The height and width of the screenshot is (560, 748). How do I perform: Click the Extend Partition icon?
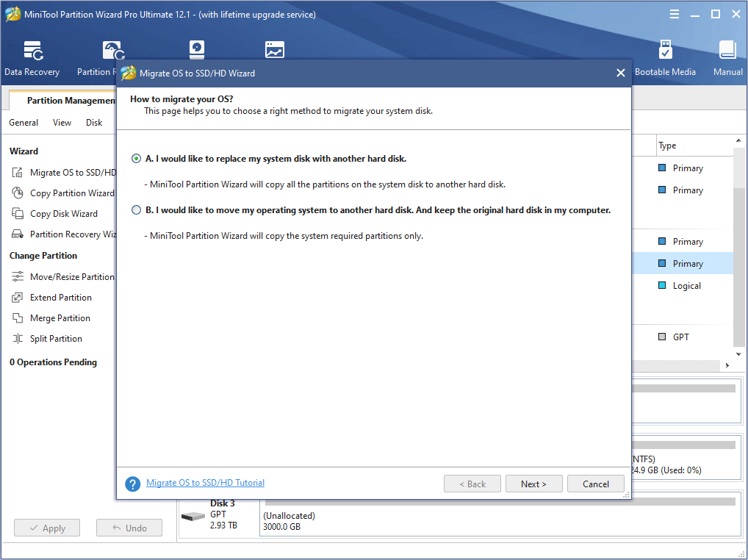[17, 298]
